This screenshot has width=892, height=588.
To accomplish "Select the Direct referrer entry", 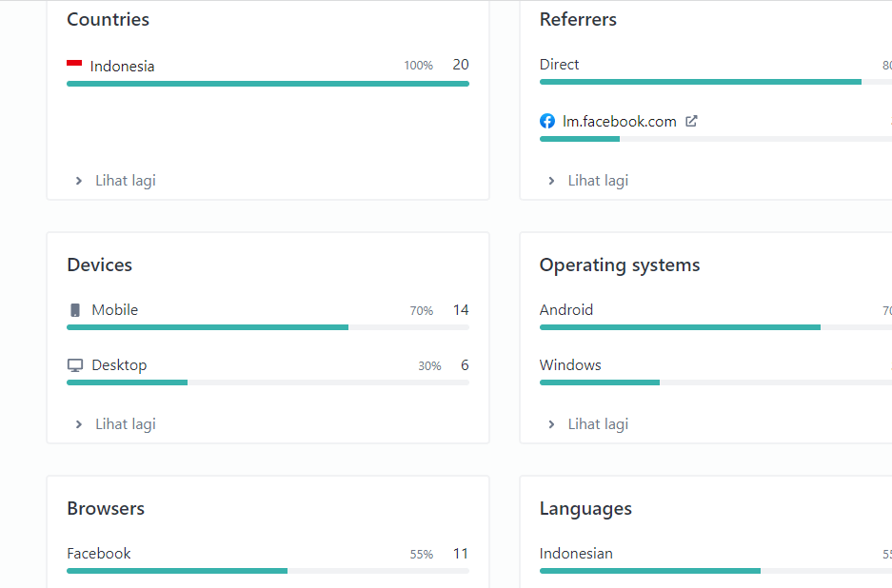I will (x=560, y=65).
